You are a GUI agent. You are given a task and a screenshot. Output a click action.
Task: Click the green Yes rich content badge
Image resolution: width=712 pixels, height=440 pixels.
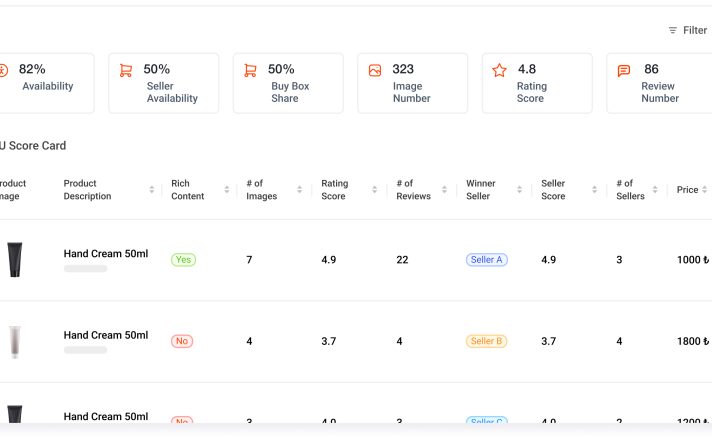coord(183,260)
